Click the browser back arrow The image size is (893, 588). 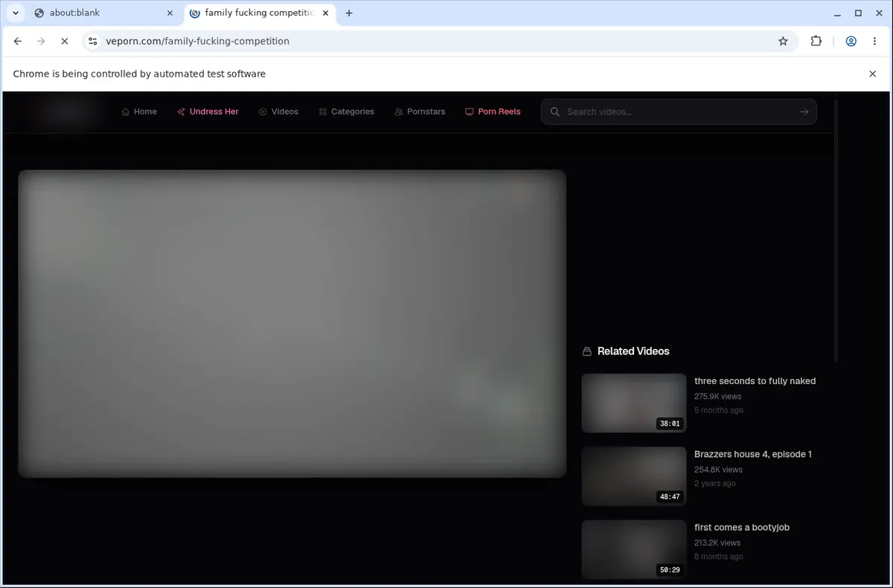tap(18, 42)
